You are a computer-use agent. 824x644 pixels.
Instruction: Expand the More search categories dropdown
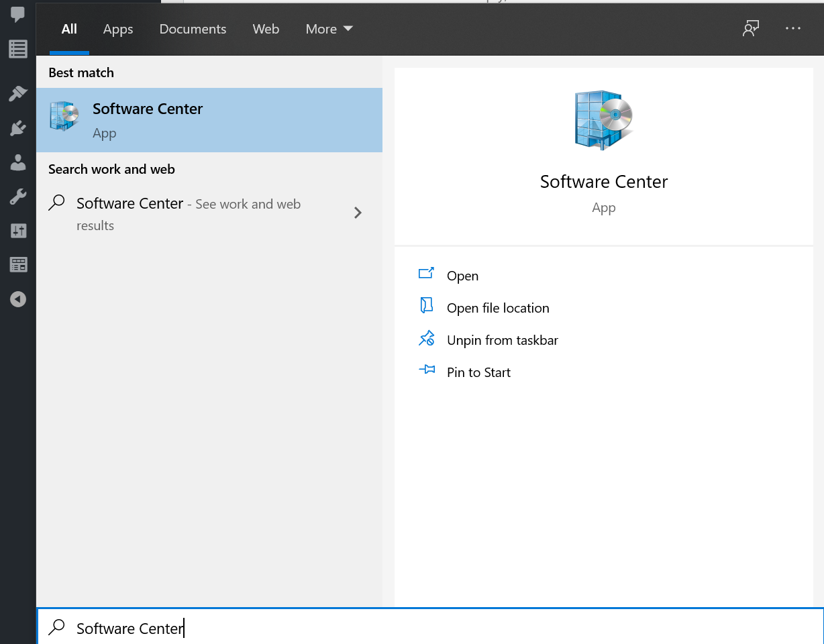(328, 29)
